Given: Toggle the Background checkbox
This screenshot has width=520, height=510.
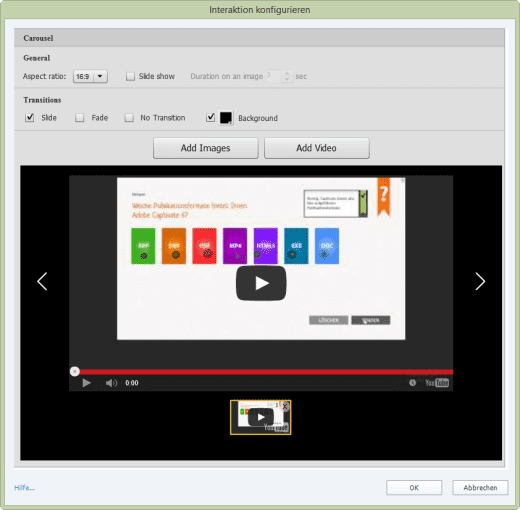Looking at the screenshot, I should tap(210, 117).
